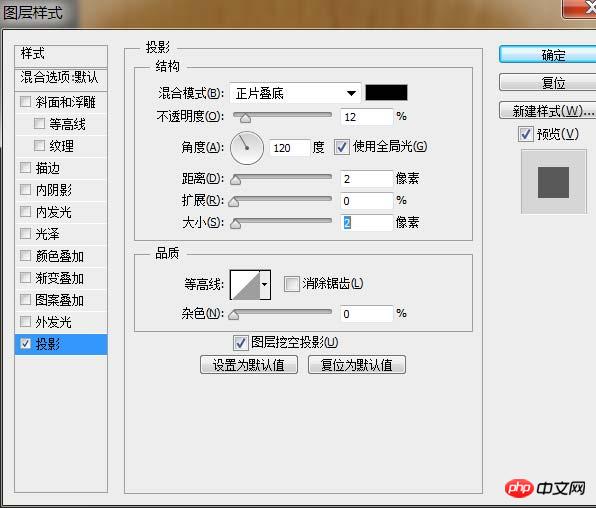Select the 投影 list entry label
Viewport: 596px width, 508px height.
pyautogui.click(x=48, y=344)
